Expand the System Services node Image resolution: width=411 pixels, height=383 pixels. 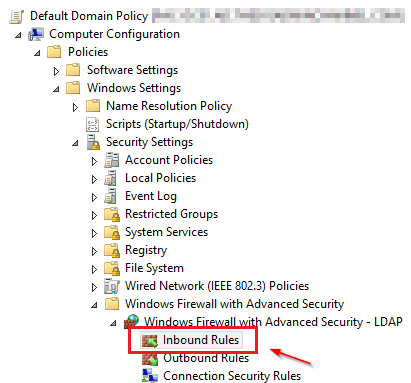click(94, 233)
